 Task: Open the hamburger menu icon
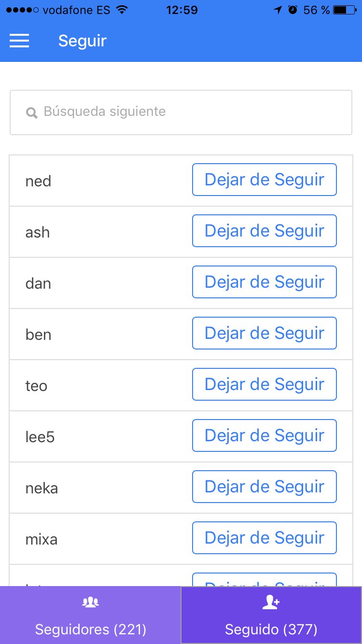(19, 41)
